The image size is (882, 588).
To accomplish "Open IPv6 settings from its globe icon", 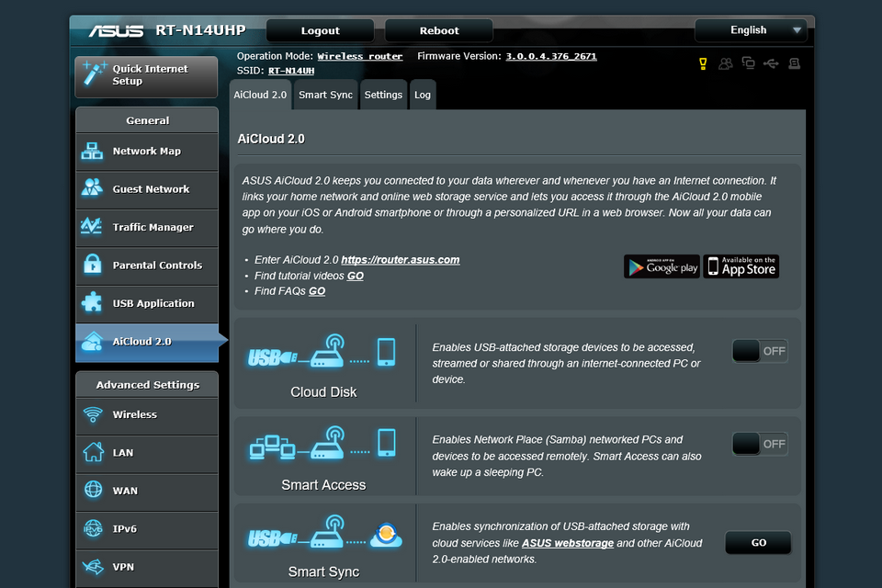I will coord(94,528).
